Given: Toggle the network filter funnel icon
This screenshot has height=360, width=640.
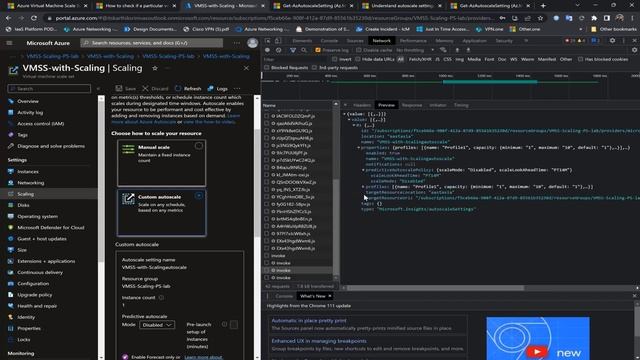Looking at the screenshot, I should click(293, 50).
